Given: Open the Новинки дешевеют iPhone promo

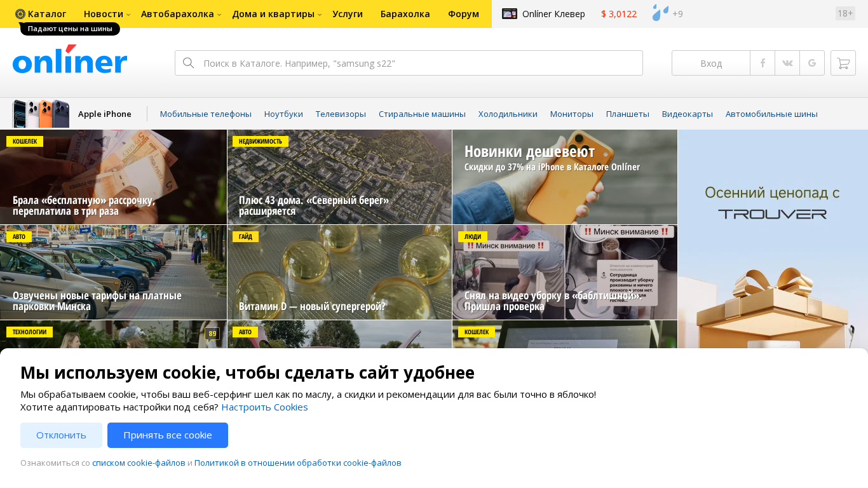Looking at the screenshot, I should [x=565, y=177].
